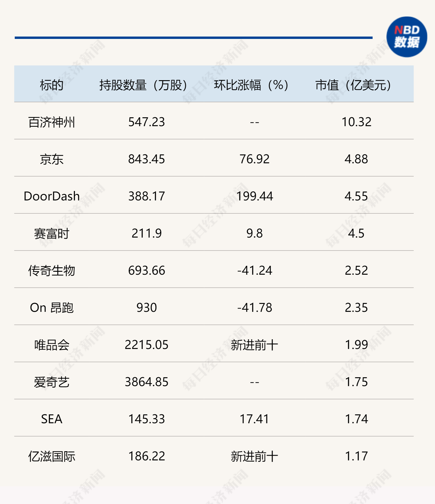This screenshot has height=504, width=435.
Task: Click the 3864.85 shareholding cell
Action: pyautogui.click(x=146, y=382)
